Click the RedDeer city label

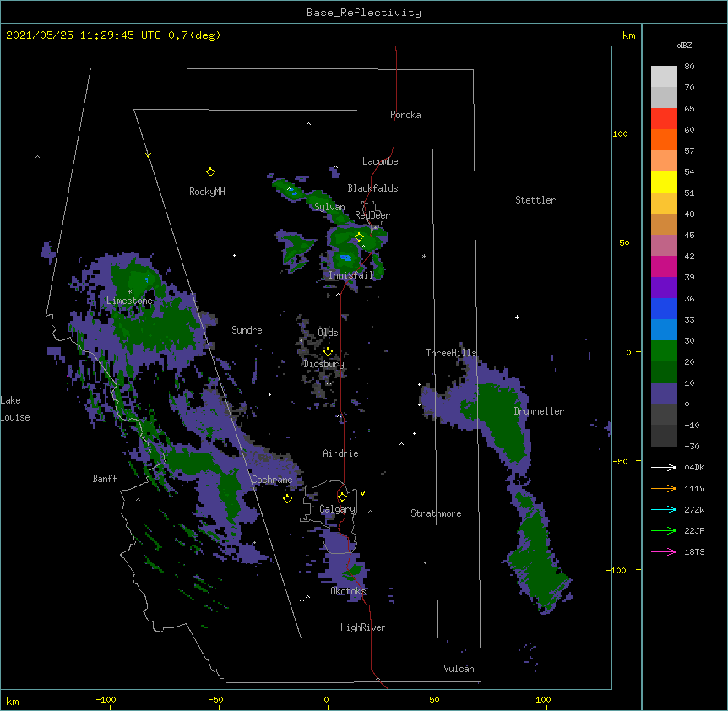pos(372,215)
